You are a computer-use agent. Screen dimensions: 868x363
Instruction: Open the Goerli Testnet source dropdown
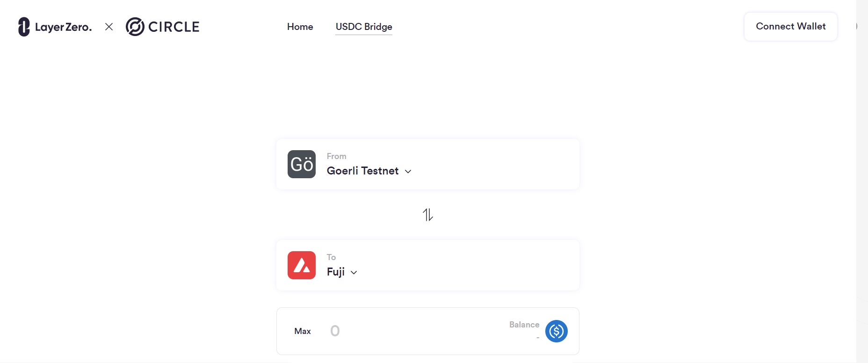(x=363, y=171)
